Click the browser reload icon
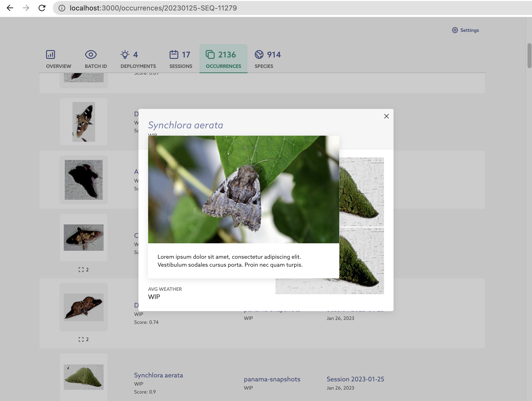 [x=42, y=8]
